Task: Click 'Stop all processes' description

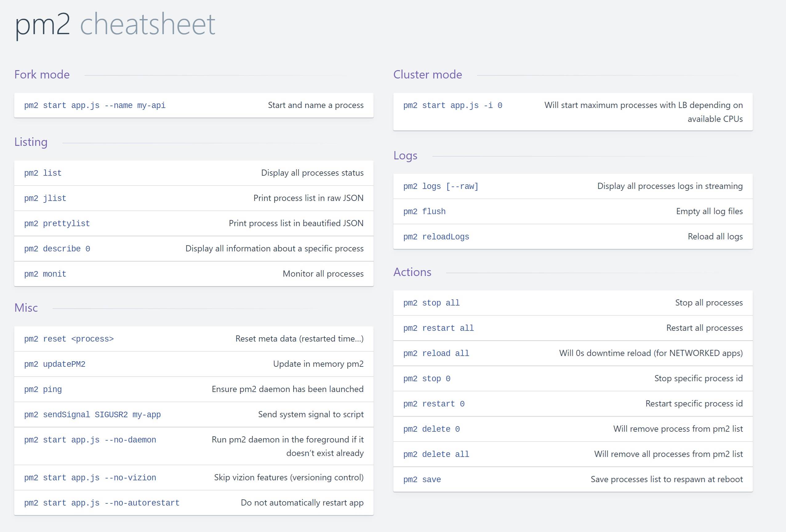Action: pos(709,303)
